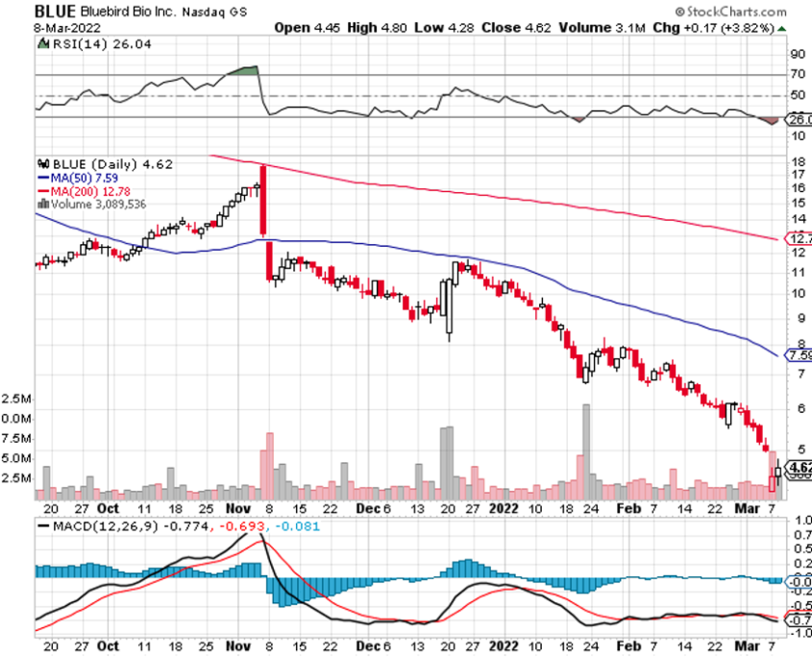812x657 pixels.
Task: Click the blue MA(50) line marker in legend
Action: 42,178
